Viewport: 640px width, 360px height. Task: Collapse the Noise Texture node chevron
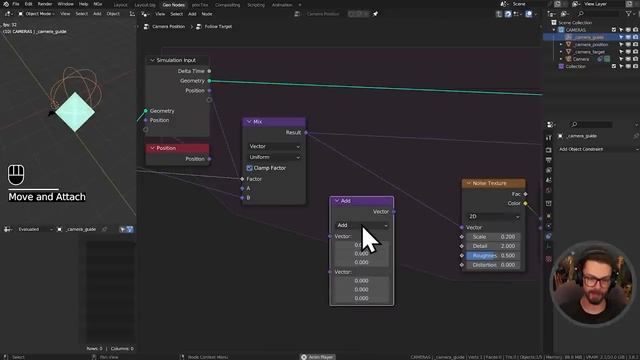(469, 183)
